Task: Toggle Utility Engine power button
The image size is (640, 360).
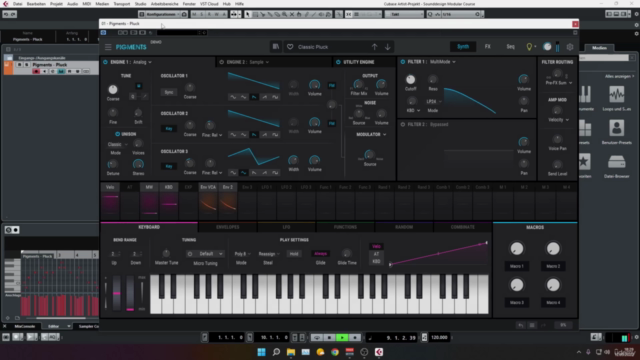Action: coord(338,62)
